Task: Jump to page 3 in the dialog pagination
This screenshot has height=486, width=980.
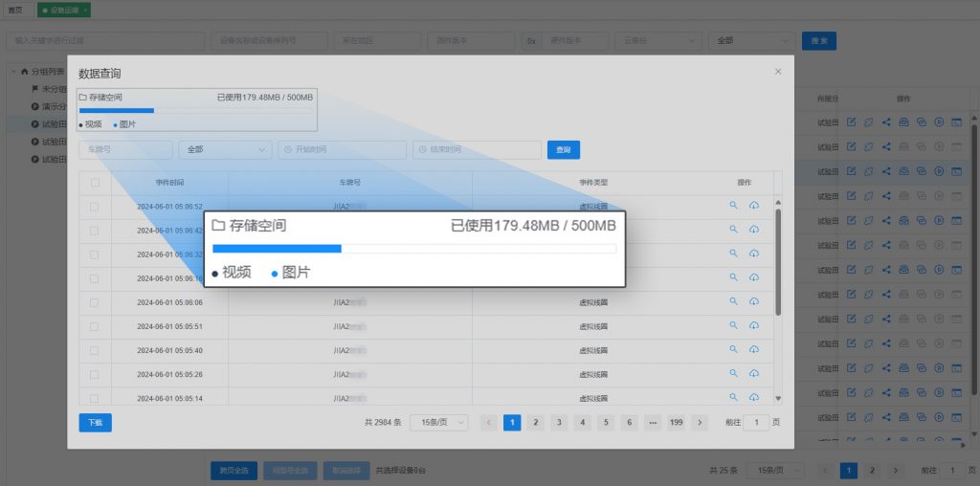Action: click(559, 422)
